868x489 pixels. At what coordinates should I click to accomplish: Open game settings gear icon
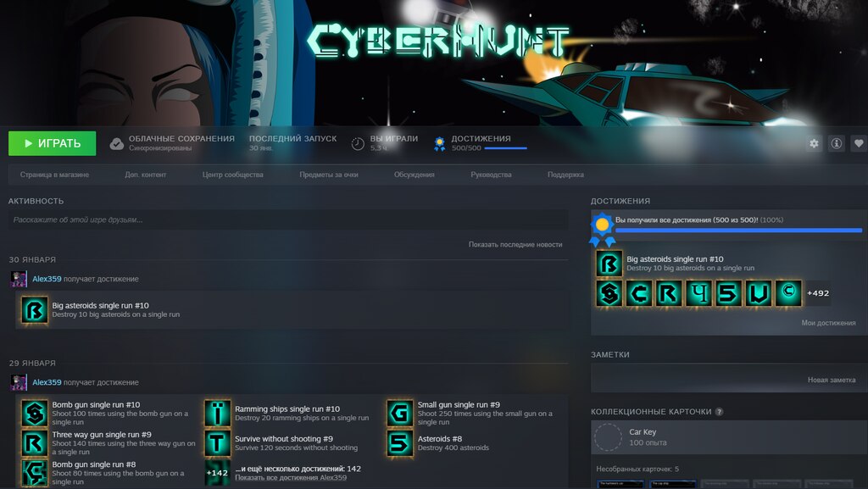(814, 143)
